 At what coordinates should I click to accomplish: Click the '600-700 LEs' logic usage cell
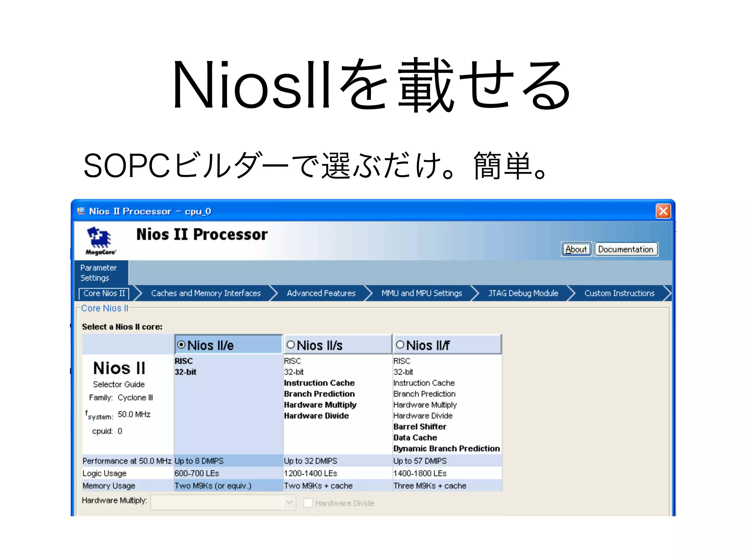point(228,473)
